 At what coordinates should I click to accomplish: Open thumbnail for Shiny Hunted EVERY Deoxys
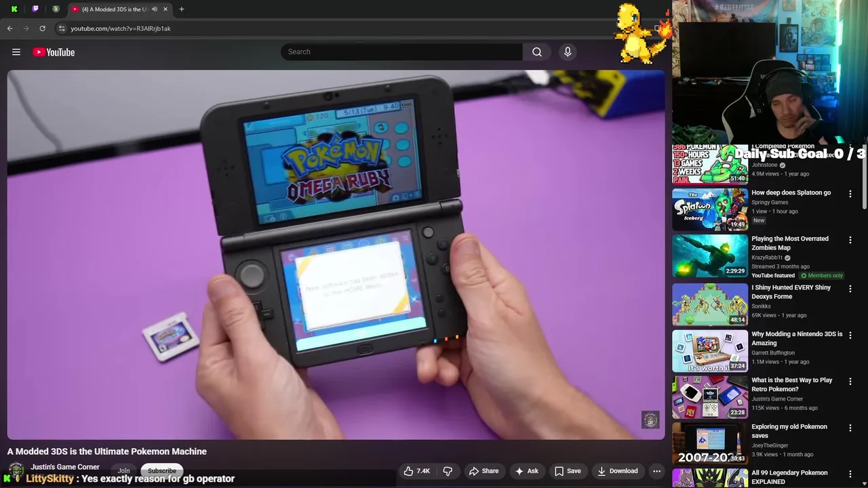click(710, 304)
